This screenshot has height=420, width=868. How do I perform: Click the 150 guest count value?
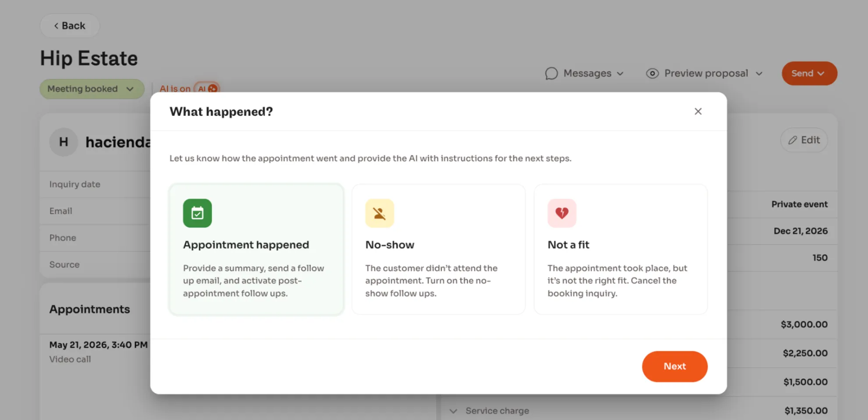(x=820, y=258)
